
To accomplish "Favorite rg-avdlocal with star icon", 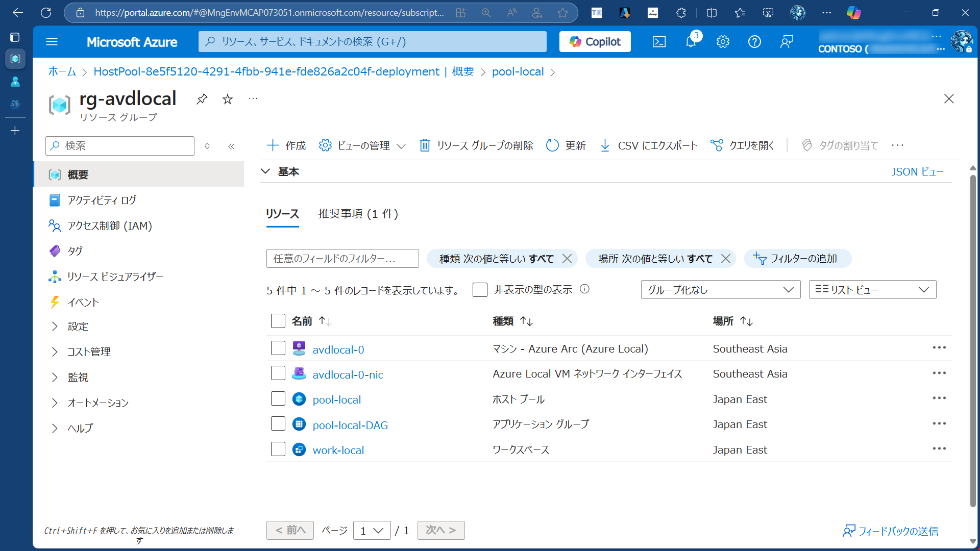I will tap(228, 99).
